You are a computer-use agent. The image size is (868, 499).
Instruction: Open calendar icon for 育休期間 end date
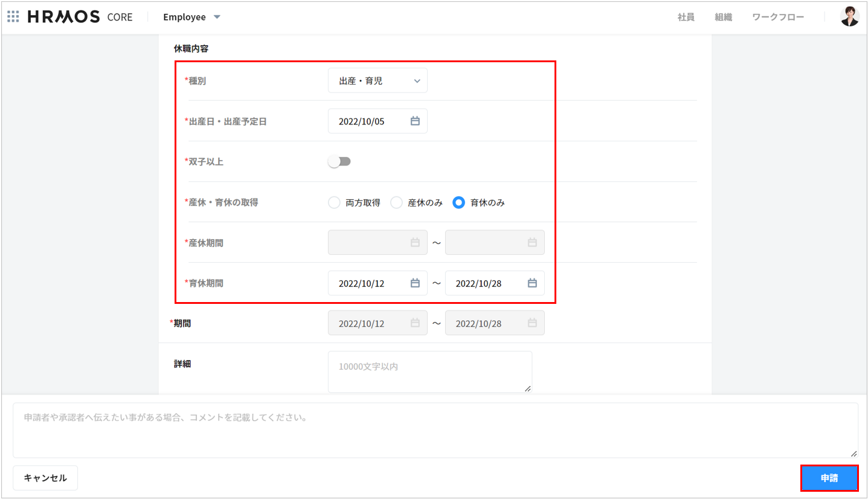point(532,283)
